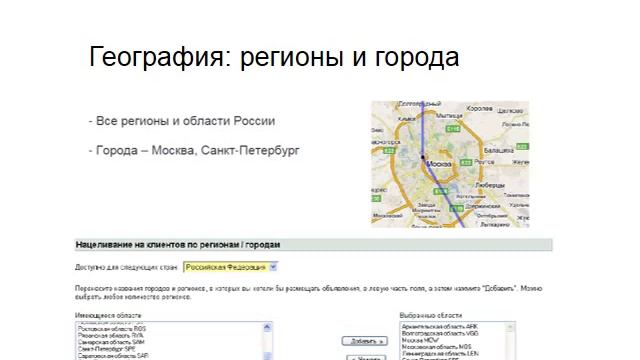Click the bullet Все регионы и области России

[182, 121]
